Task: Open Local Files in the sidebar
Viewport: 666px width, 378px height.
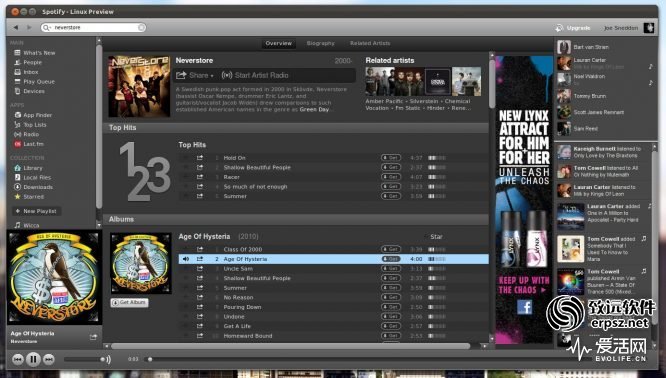Action: pos(37,178)
